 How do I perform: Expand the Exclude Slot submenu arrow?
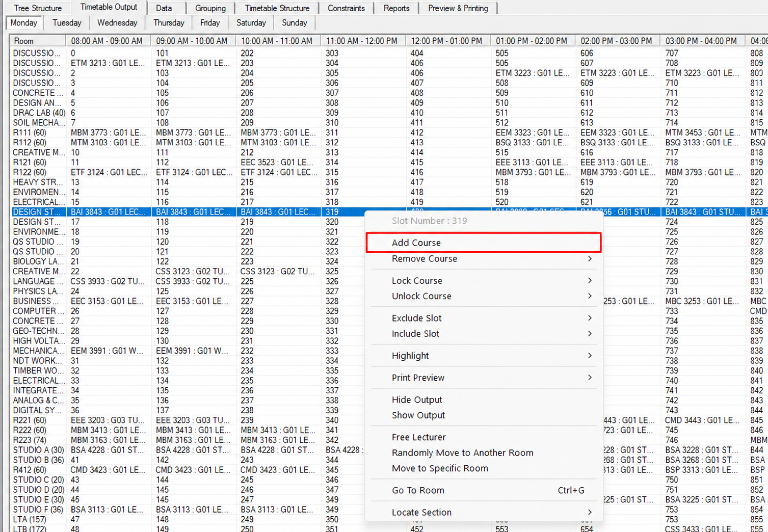click(590, 318)
